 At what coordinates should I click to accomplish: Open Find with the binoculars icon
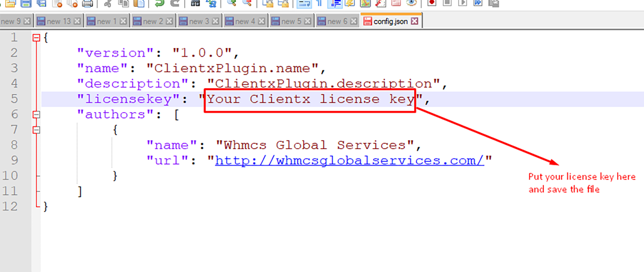[195, 3]
